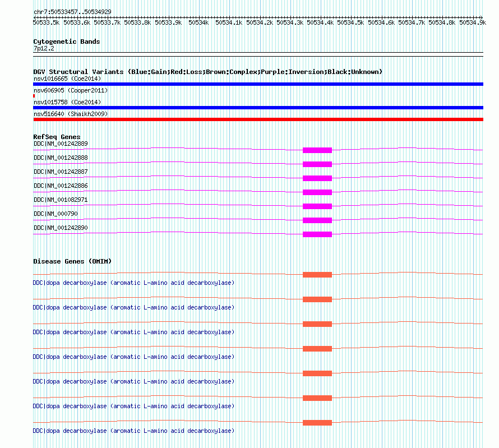Click the DDC|NM_001242890 transcript label
The width and height of the screenshot is (499, 448).
(61, 228)
